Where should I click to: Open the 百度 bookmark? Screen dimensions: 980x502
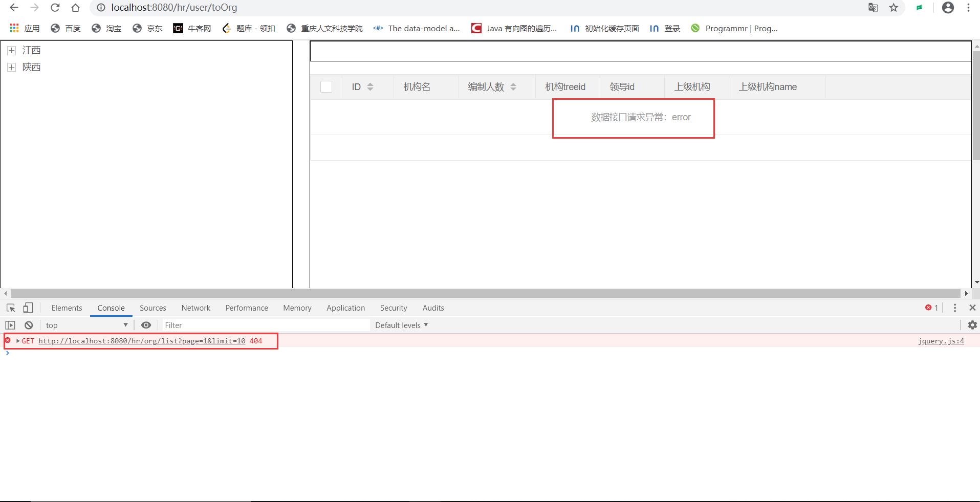pos(66,28)
